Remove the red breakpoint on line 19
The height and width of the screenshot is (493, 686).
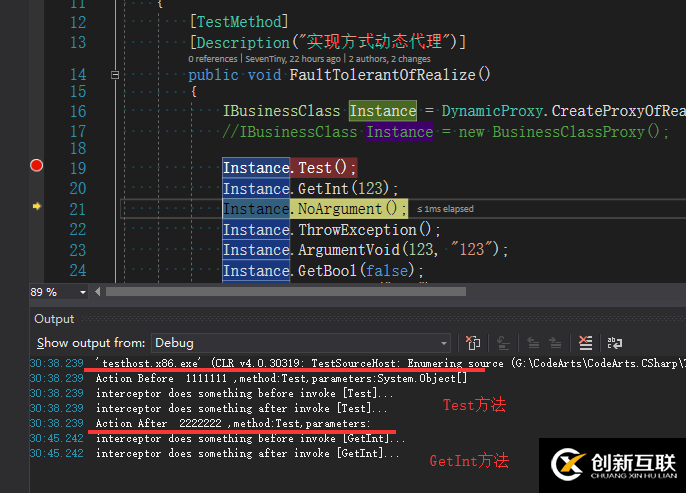point(36,165)
